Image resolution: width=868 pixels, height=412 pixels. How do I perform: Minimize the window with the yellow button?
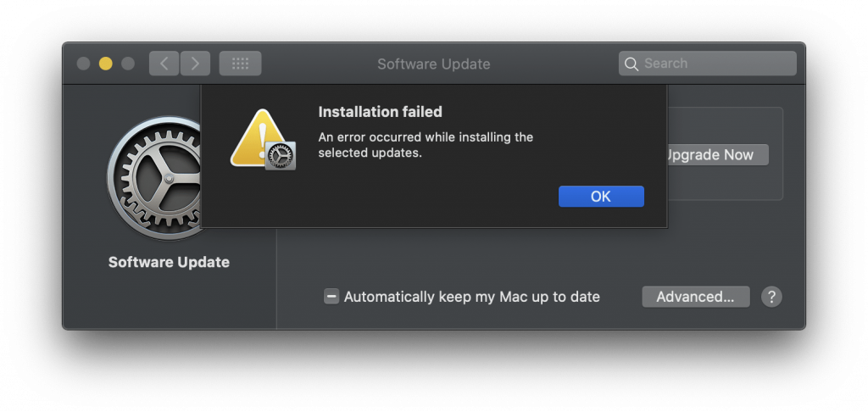pyautogui.click(x=106, y=64)
